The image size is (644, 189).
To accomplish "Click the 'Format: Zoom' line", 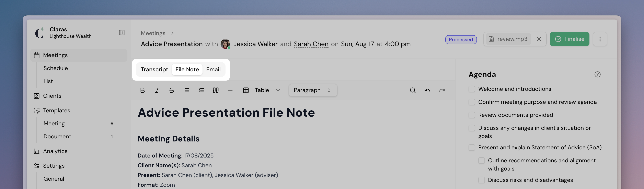I will tap(156, 185).
